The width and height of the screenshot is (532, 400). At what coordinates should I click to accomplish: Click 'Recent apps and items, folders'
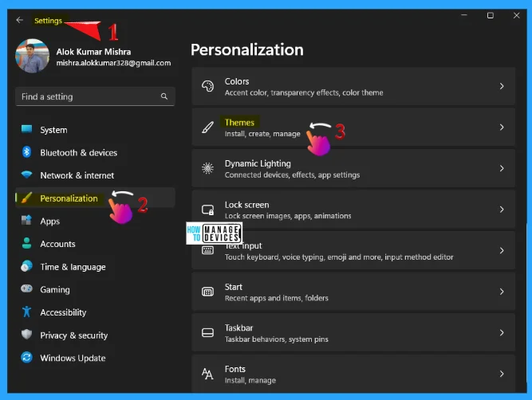pos(276,298)
